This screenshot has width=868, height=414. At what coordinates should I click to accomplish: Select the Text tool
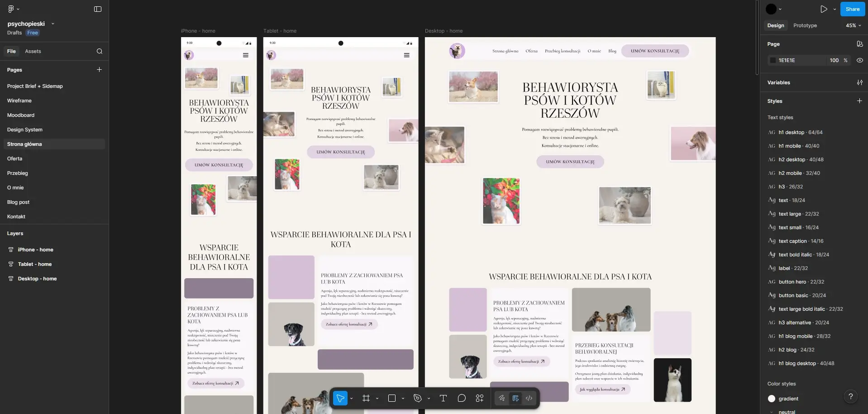[443, 398]
